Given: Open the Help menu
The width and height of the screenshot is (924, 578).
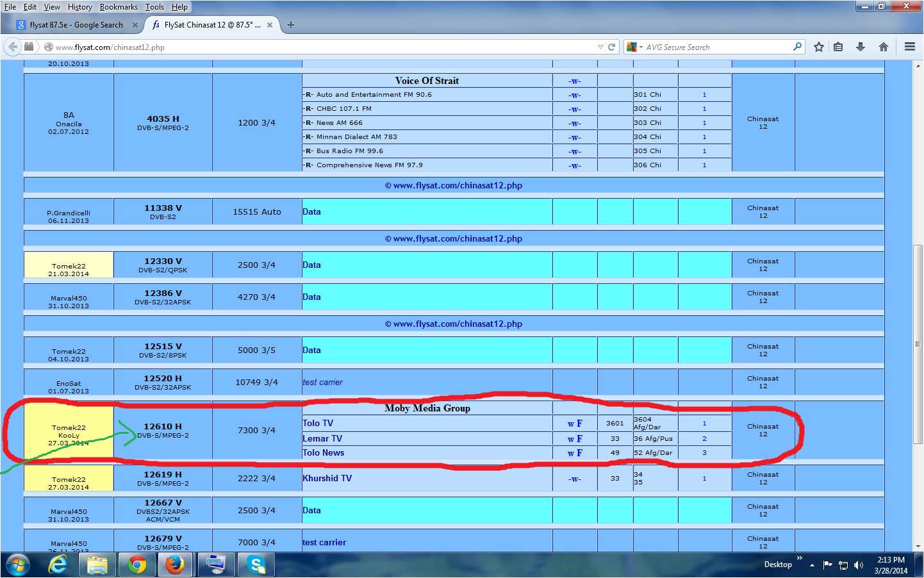Looking at the screenshot, I should tap(179, 7).
